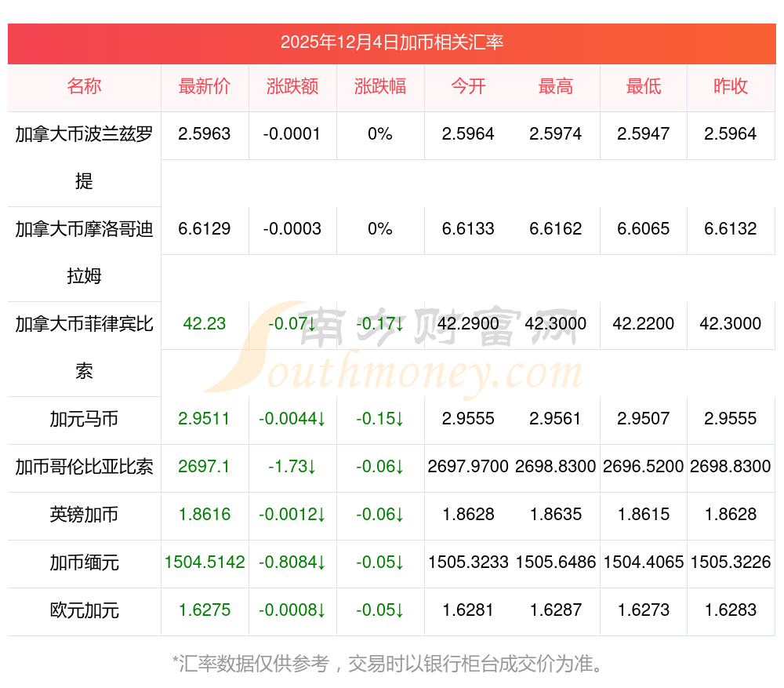Click the 昨收 column header
This screenshot has height=688, width=784.
731,87
